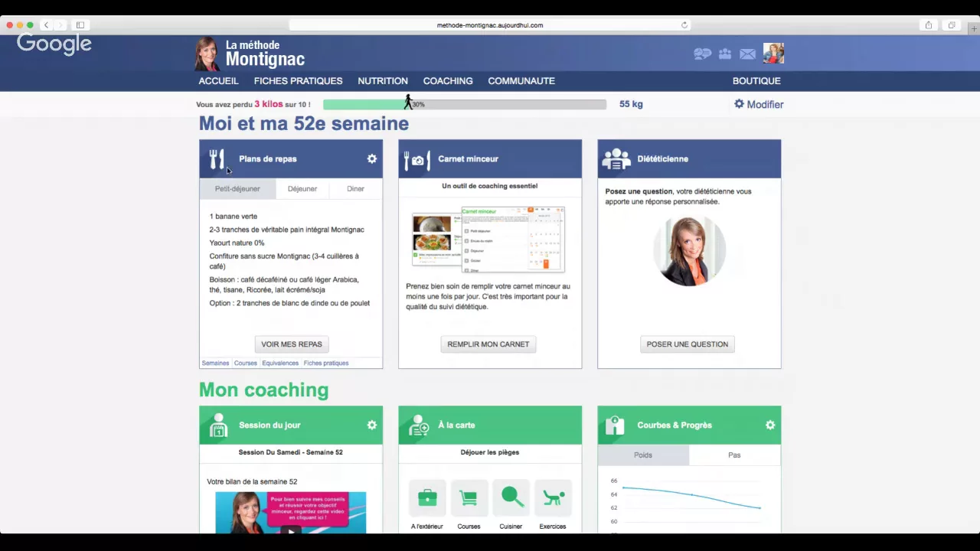This screenshot has width=980, height=551.
Task: Open the chat messages icon in header
Action: click(702, 54)
